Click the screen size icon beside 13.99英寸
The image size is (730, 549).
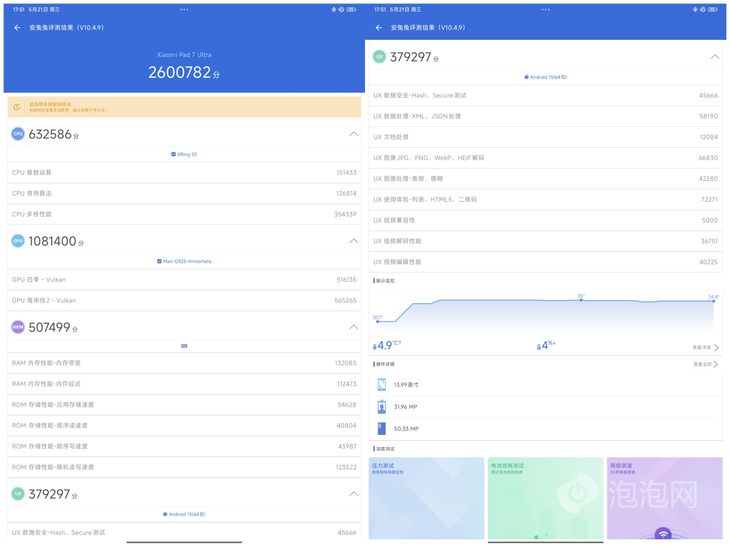click(x=381, y=385)
